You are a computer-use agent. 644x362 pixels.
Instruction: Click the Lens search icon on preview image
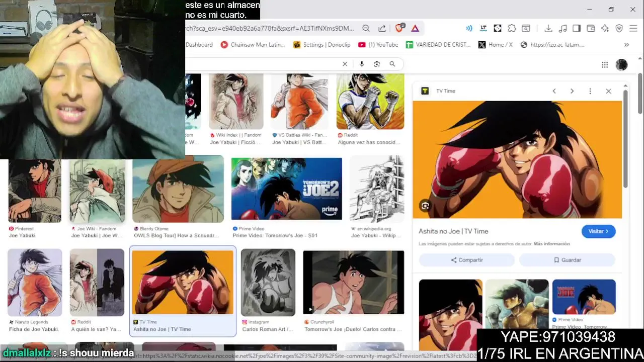click(x=425, y=206)
